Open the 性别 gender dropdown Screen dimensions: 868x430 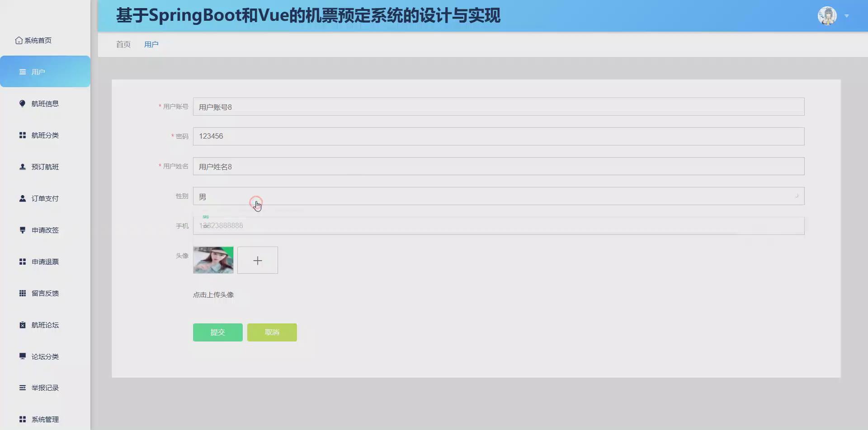[499, 196]
